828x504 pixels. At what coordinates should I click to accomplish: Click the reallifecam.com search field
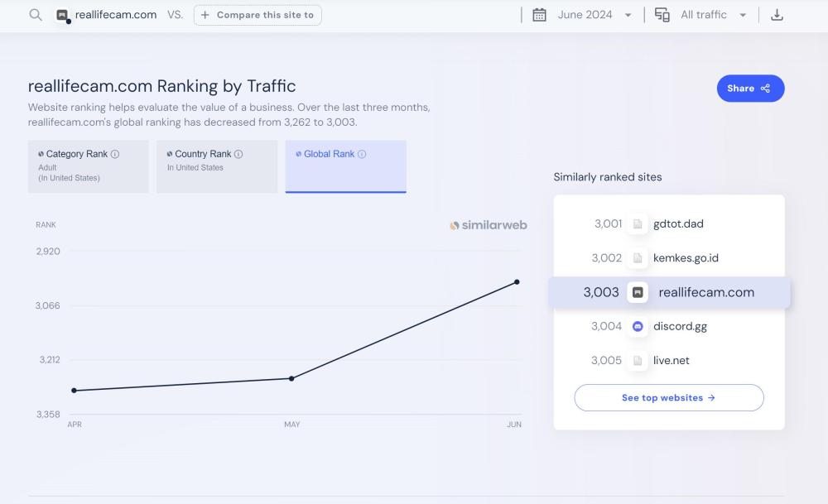tap(115, 15)
